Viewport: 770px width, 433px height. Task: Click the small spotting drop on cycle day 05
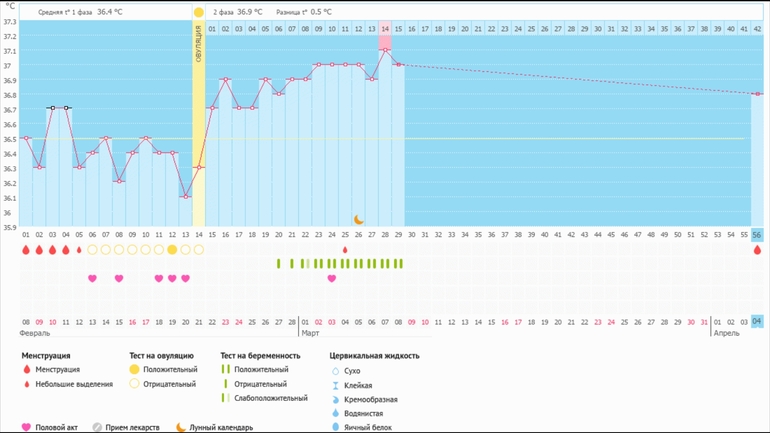click(x=79, y=250)
